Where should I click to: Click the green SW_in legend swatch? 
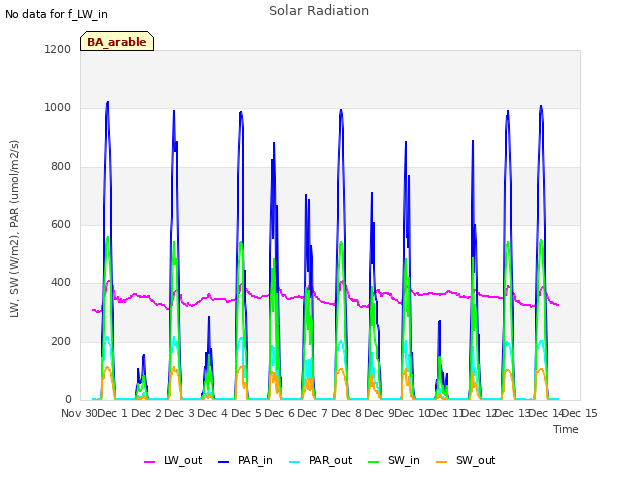click(x=373, y=462)
